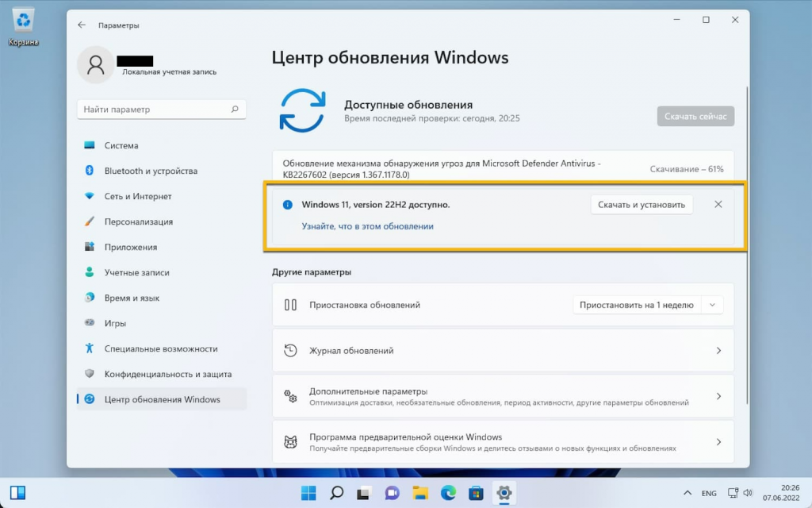Click the Скачать сейчас button
The height and width of the screenshot is (508, 812).
coord(695,117)
